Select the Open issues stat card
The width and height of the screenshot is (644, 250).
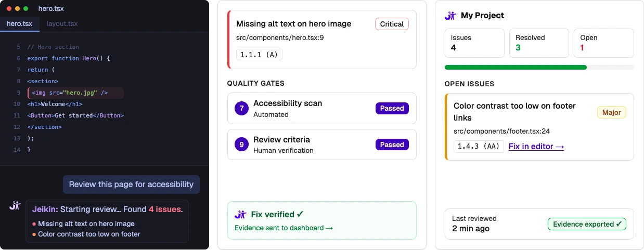click(x=603, y=43)
